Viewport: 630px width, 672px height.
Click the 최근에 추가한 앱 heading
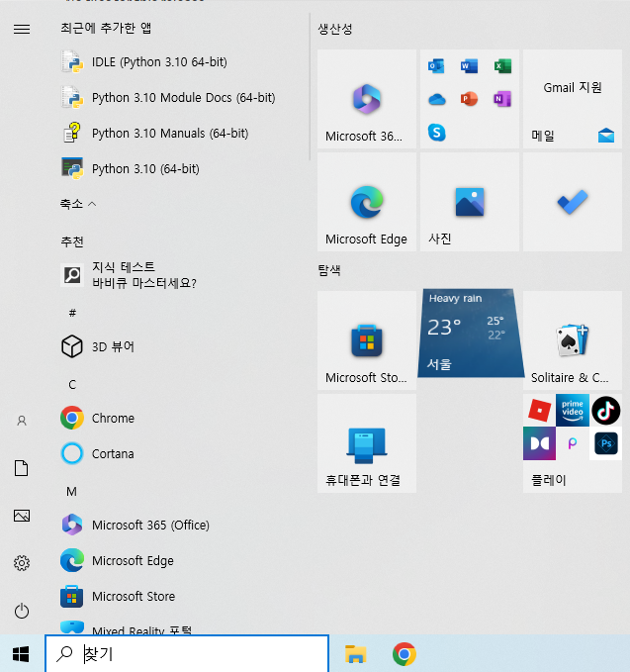(x=106, y=29)
